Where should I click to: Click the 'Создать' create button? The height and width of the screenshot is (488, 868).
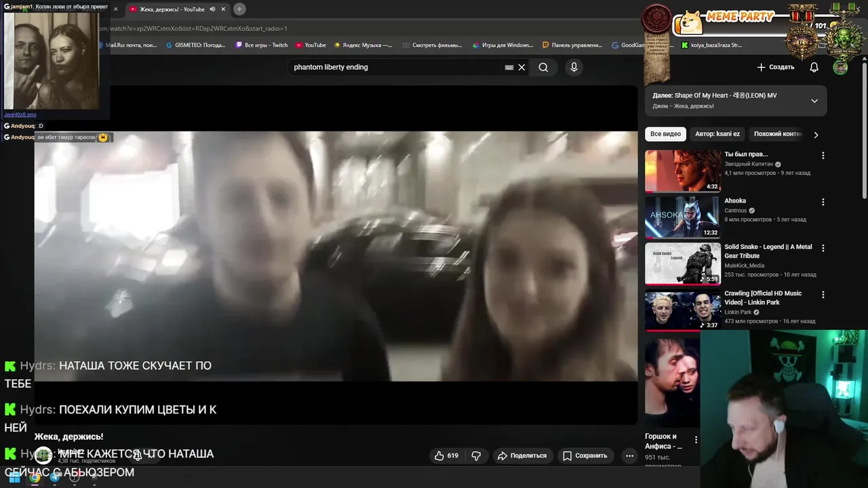pos(775,67)
